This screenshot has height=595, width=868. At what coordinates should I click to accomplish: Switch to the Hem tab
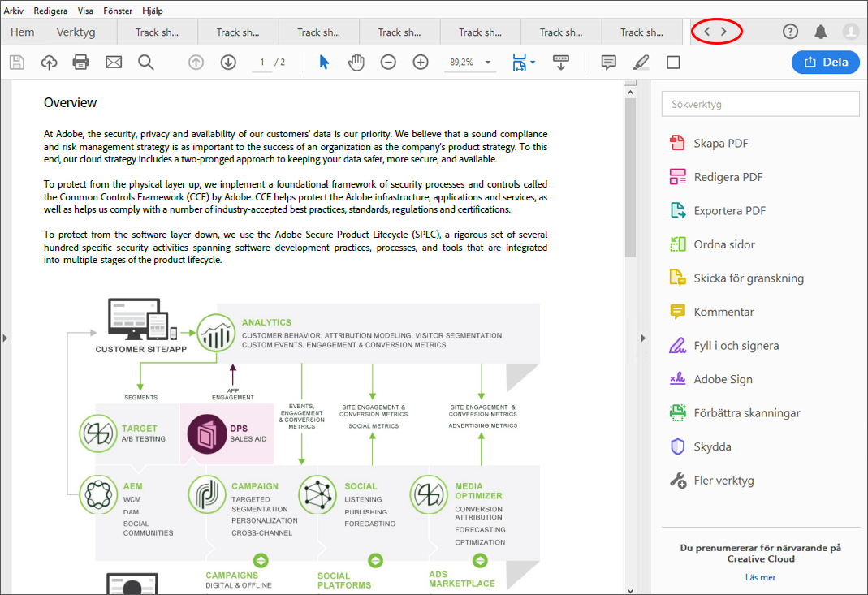pyautogui.click(x=22, y=32)
